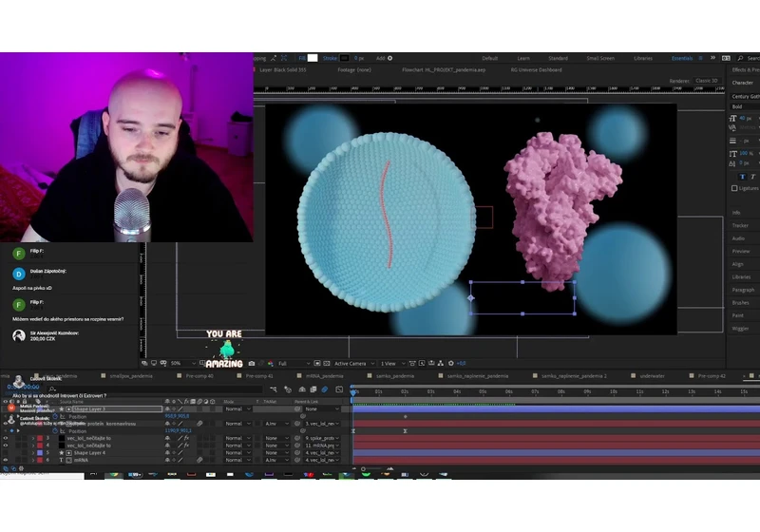Open the 1 View layout dropdown
The image size is (760, 532).
tap(392, 363)
